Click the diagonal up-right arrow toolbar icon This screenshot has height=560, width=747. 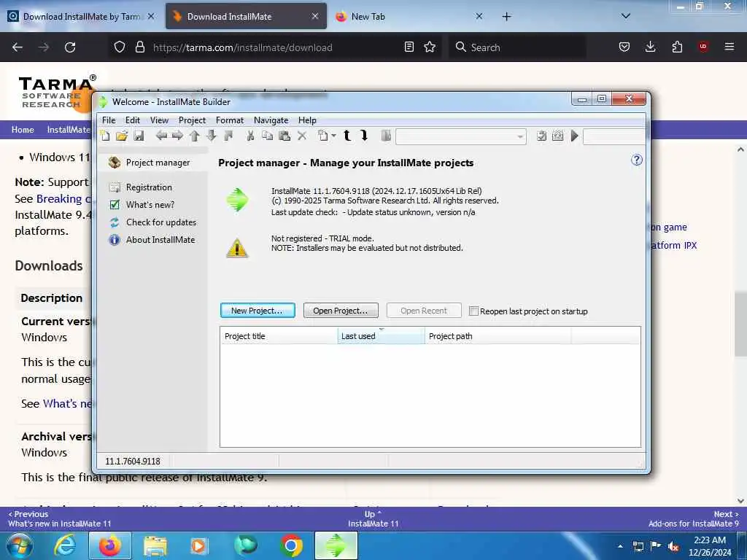[228, 136]
